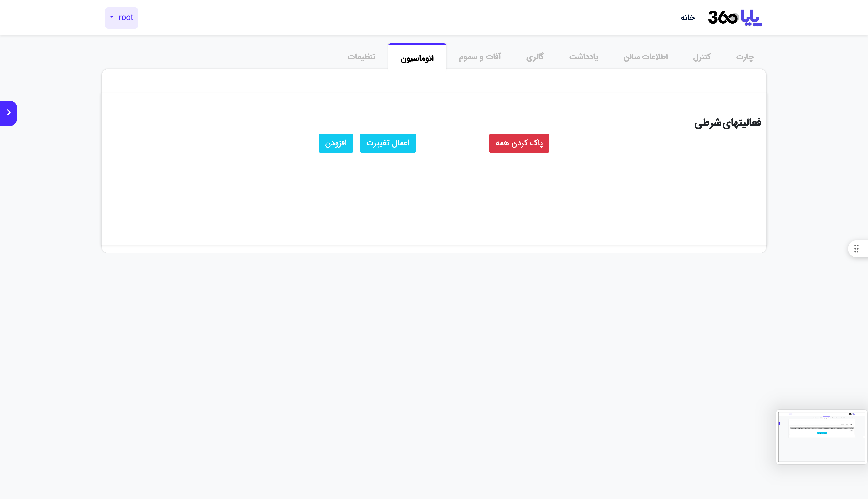Click the six-dot drag handle
The image size is (868, 499).
[856, 249]
